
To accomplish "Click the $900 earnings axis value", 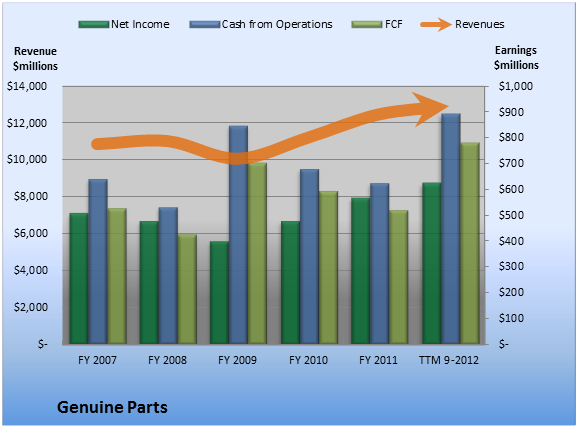I will coord(511,112).
